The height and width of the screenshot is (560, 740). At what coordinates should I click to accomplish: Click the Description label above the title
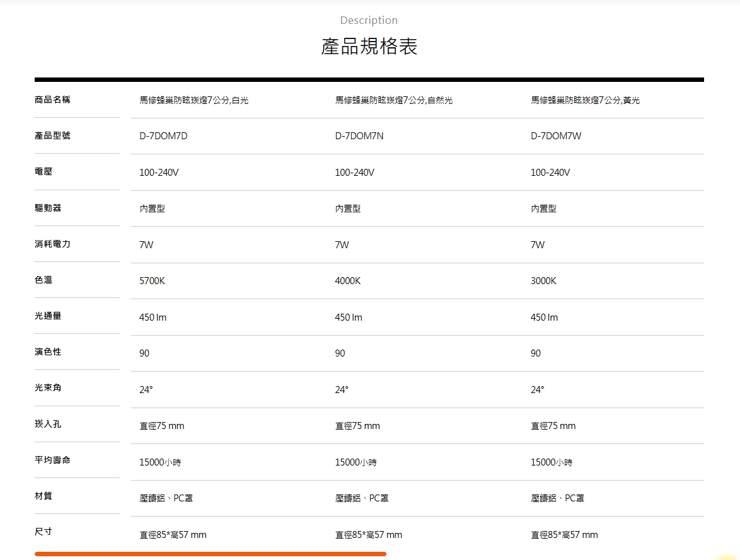(369, 20)
